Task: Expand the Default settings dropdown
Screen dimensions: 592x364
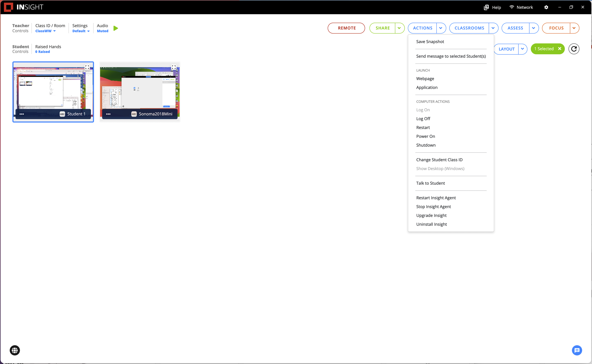Action: (x=81, y=31)
